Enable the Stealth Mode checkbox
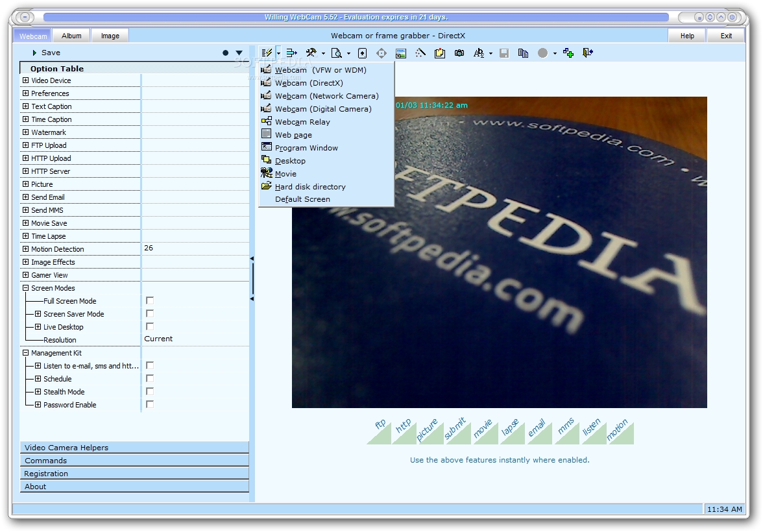Screen dimensions: 763x532 pos(150,391)
